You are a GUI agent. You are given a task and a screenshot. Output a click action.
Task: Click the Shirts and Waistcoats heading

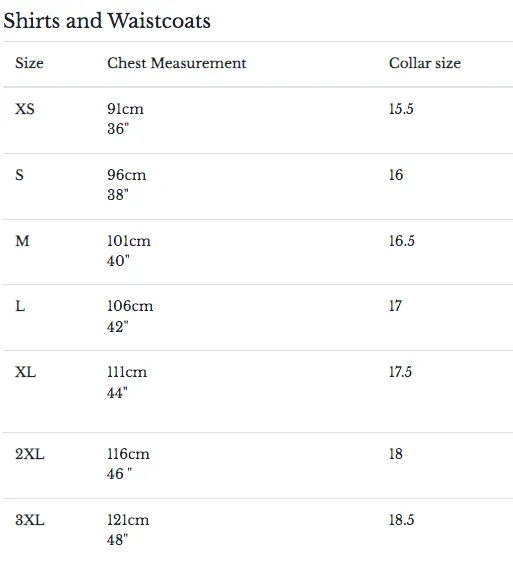click(x=107, y=21)
